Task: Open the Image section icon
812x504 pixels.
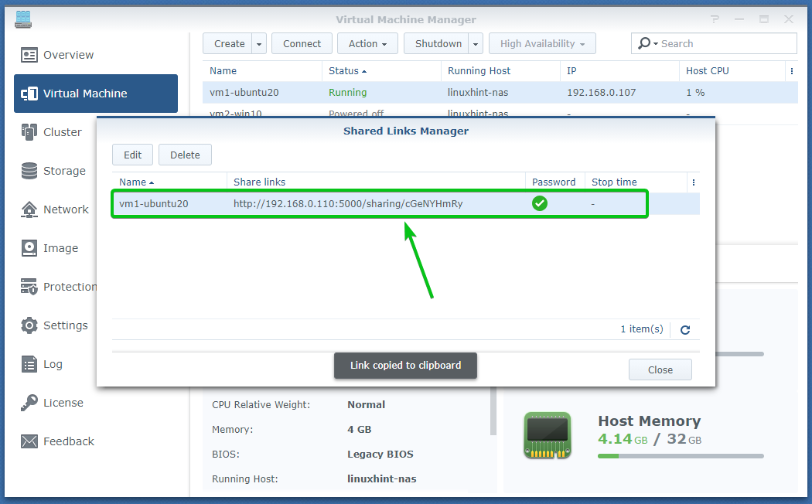Action: pyautogui.click(x=29, y=248)
